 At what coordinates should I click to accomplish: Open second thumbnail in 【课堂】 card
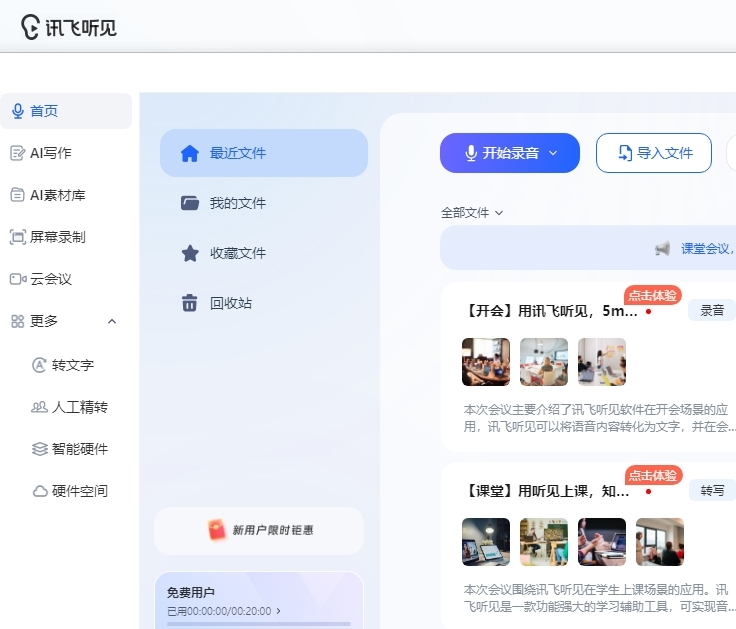(x=544, y=542)
